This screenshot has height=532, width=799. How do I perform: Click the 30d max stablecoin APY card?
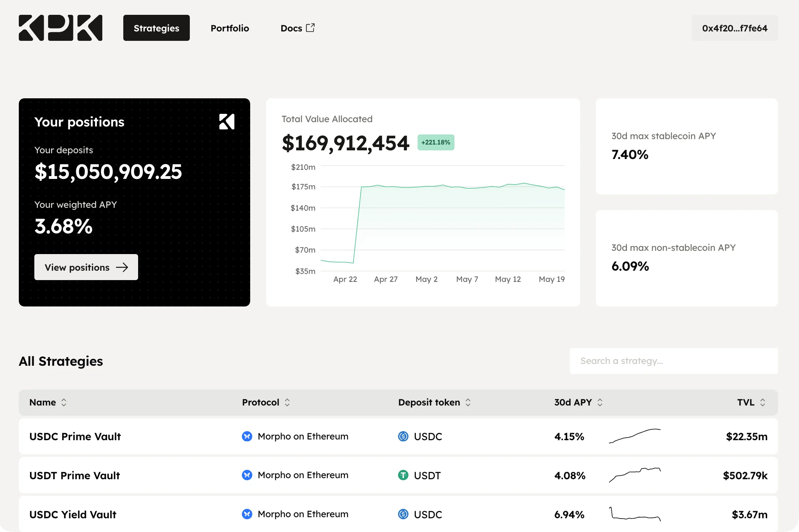pyautogui.click(x=687, y=146)
